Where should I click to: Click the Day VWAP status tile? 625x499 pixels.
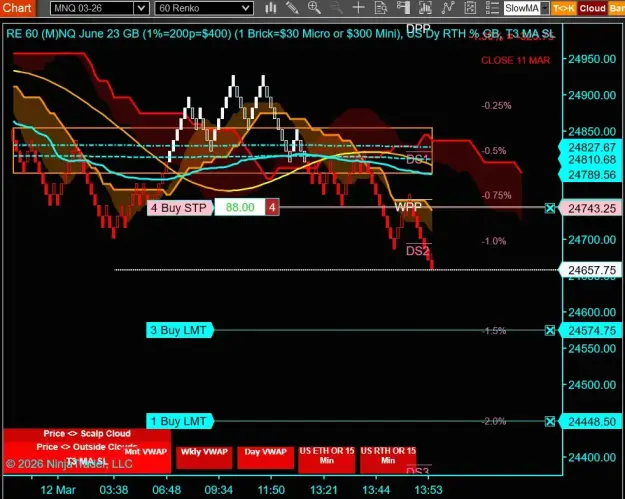(265, 457)
